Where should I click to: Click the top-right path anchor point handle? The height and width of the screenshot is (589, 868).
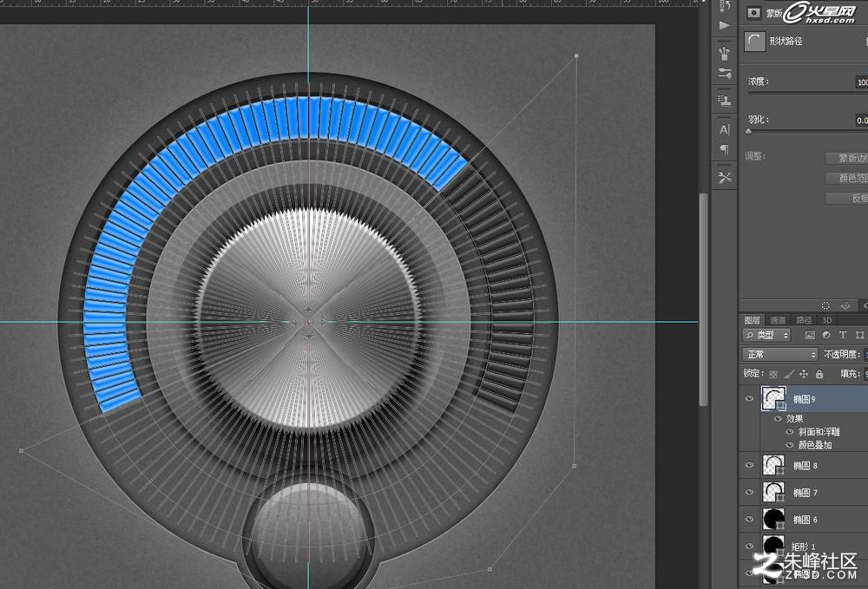coord(576,56)
